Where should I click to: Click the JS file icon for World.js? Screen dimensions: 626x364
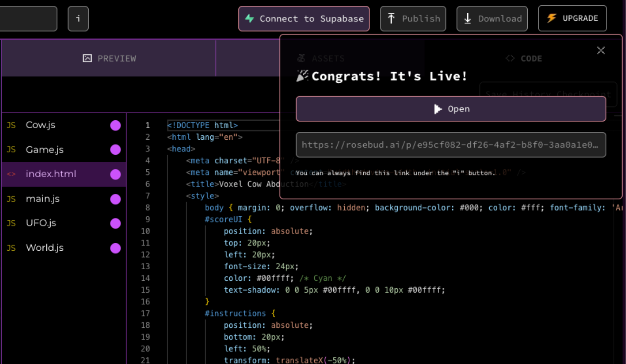coord(11,248)
